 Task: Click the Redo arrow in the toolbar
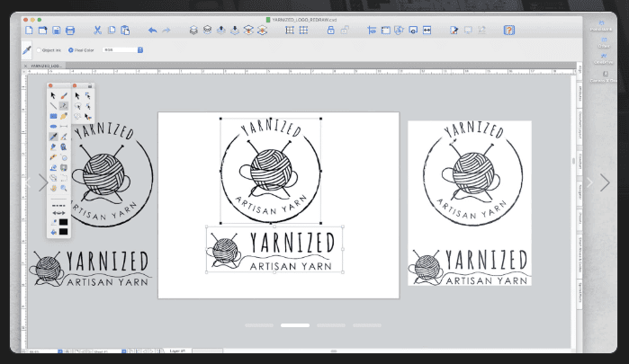(x=166, y=31)
